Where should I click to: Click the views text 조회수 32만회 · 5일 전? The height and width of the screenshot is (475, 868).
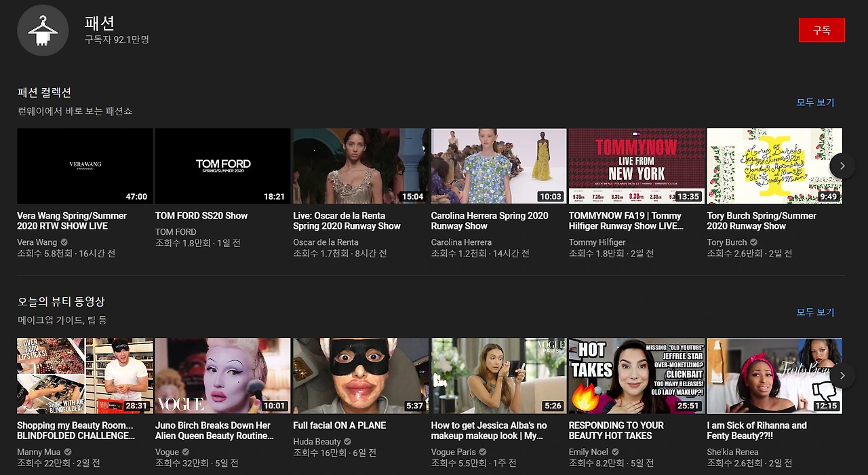(197, 463)
